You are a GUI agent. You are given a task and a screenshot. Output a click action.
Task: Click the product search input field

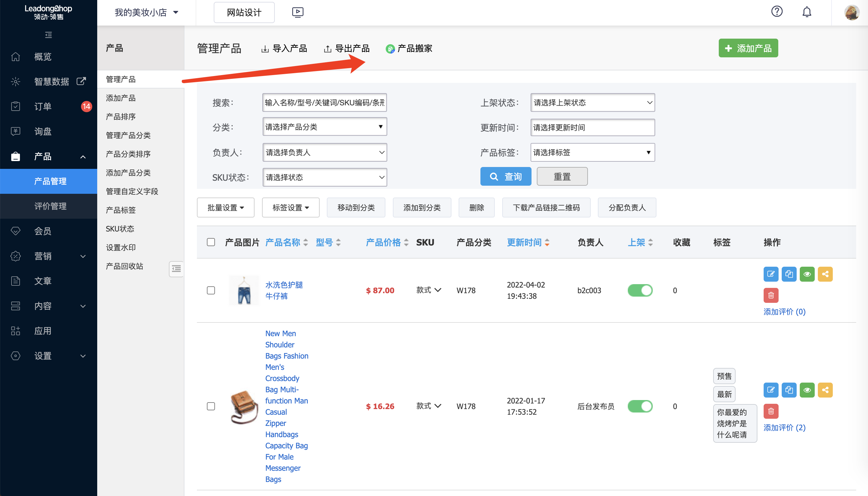[324, 103]
